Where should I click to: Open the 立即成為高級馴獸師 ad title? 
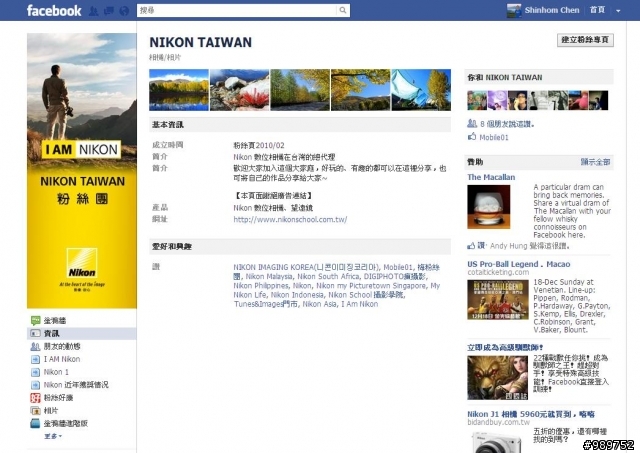505,347
